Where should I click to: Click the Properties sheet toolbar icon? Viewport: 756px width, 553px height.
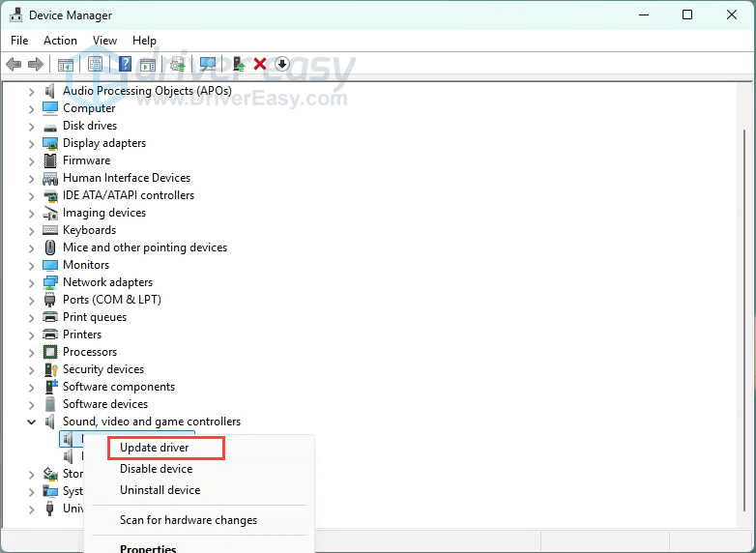pos(95,64)
